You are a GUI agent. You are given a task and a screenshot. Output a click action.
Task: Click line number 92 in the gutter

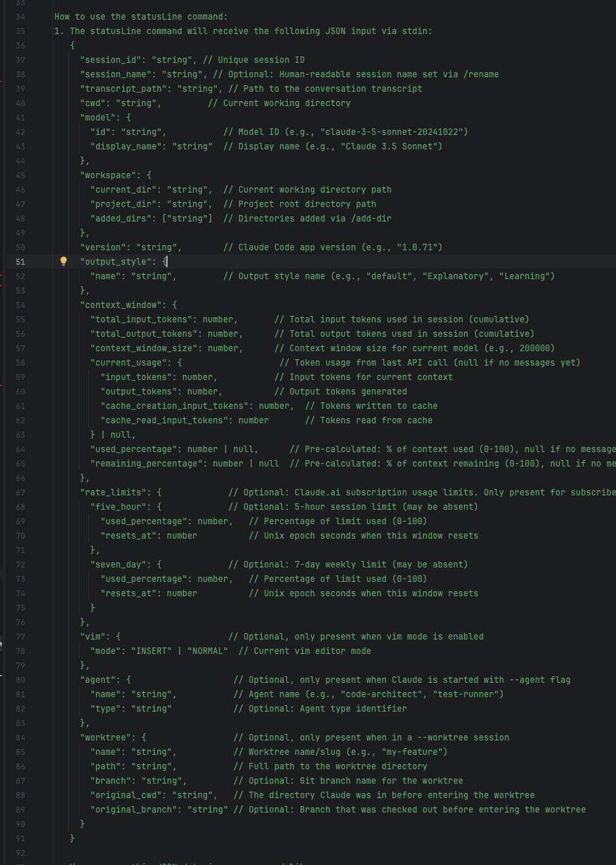pos(20,853)
